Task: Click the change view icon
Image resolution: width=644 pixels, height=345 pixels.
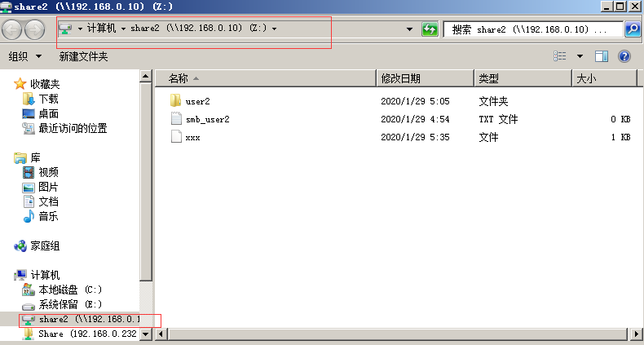Action: [x=560, y=56]
